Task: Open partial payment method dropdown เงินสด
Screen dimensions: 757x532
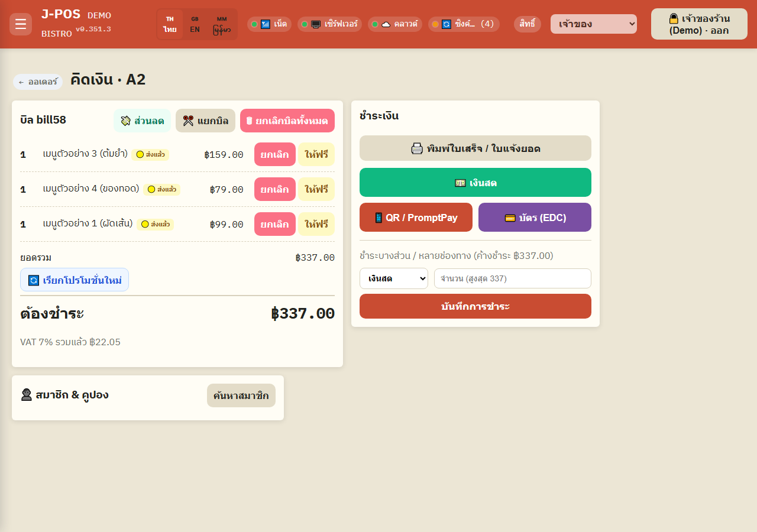Action: point(394,278)
